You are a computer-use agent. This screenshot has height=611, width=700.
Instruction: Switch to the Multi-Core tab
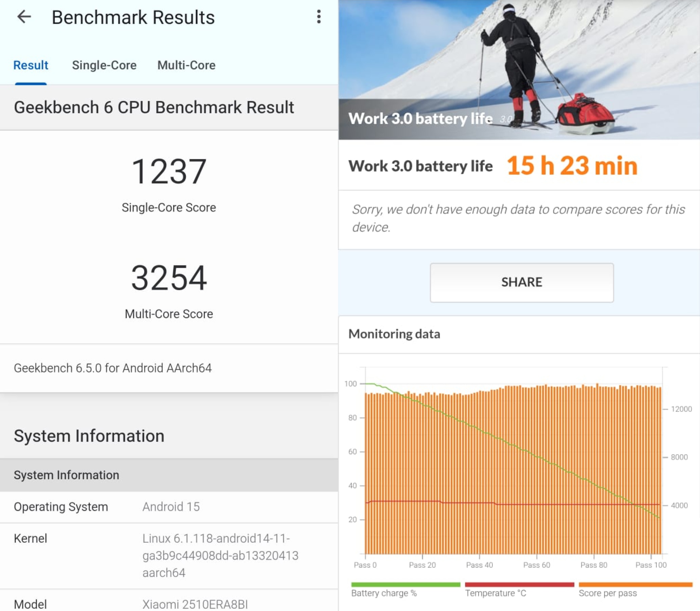(x=186, y=65)
